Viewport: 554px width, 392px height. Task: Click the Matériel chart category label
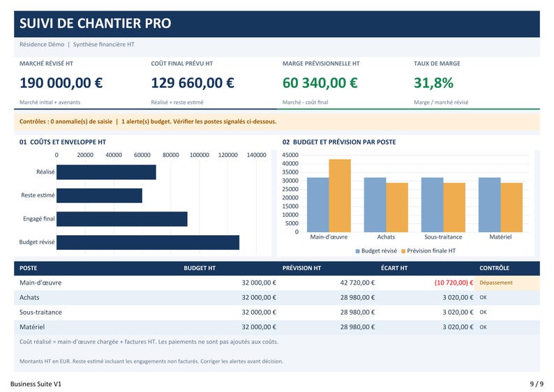click(x=500, y=237)
